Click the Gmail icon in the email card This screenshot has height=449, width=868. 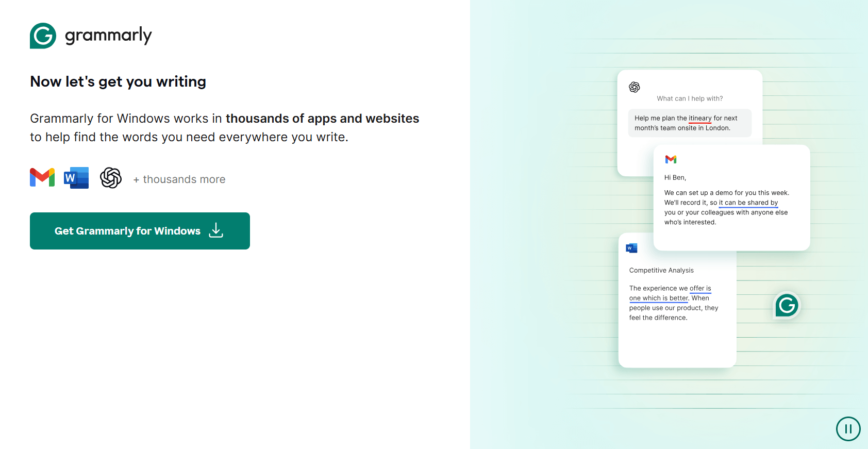(671, 159)
